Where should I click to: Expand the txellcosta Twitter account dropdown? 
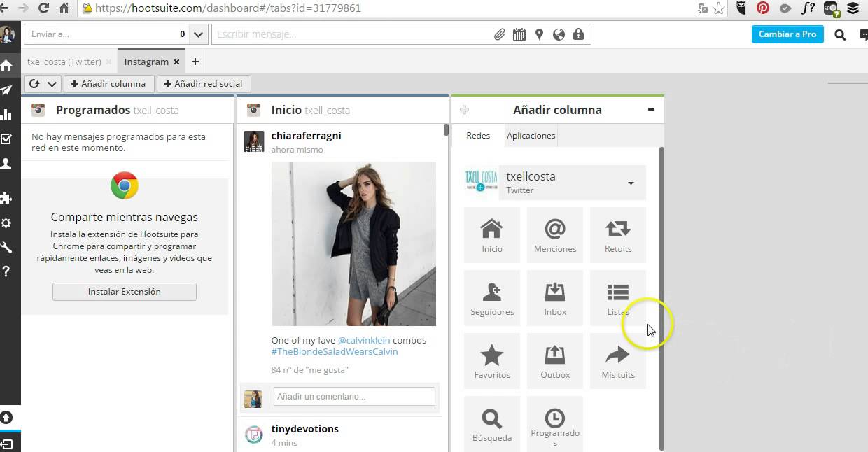(631, 183)
